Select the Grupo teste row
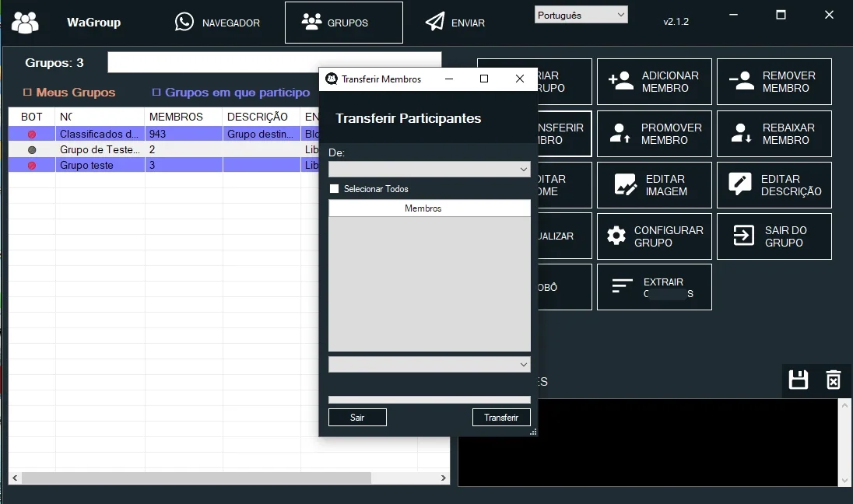This screenshot has width=853, height=504. coord(163,165)
